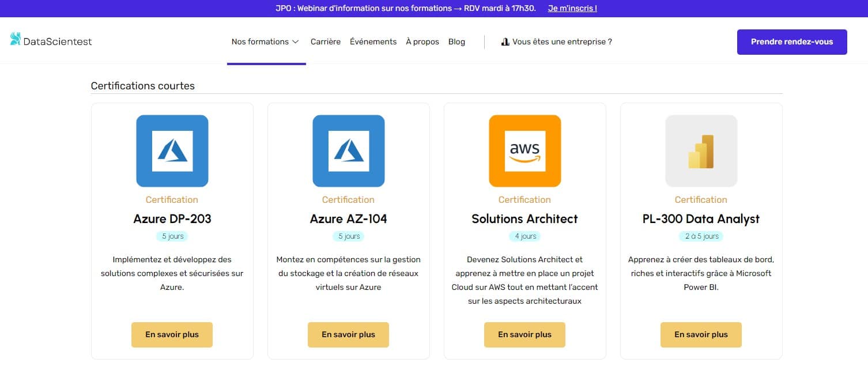Click the Power BI PL-300 icon
The image size is (868, 385).
point(701,151)
